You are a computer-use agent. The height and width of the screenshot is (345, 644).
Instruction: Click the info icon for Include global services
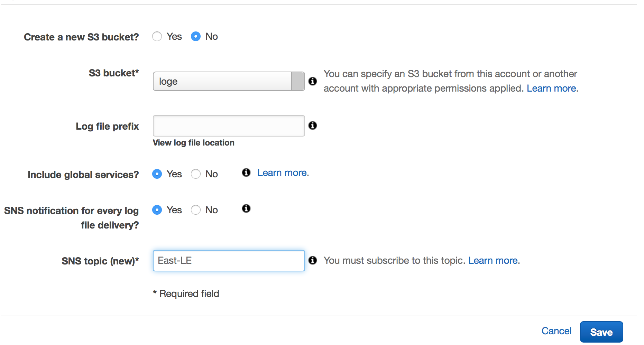pos(246,172)
